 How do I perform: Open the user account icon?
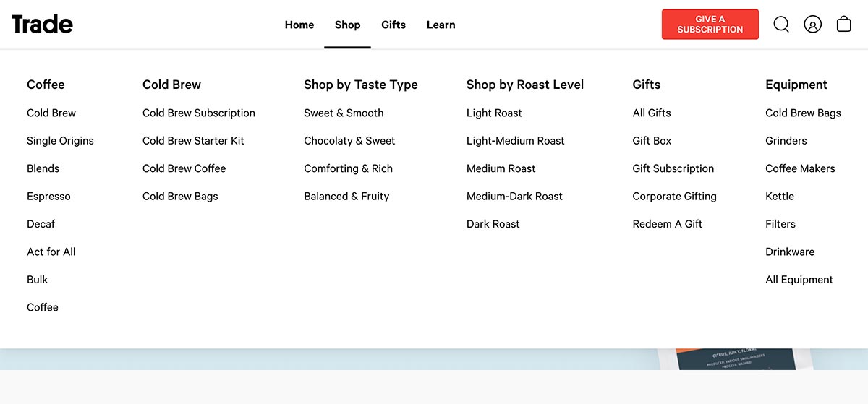[x=813, y=25]
